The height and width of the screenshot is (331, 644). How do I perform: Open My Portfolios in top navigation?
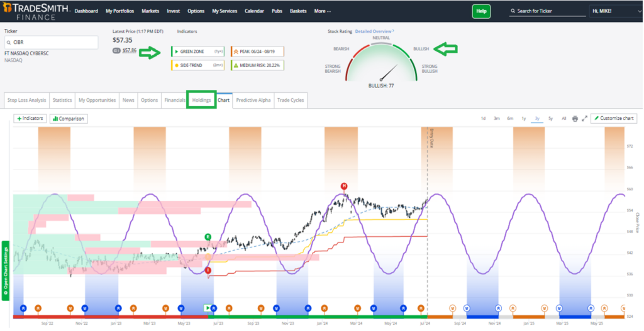pos(120,11)
